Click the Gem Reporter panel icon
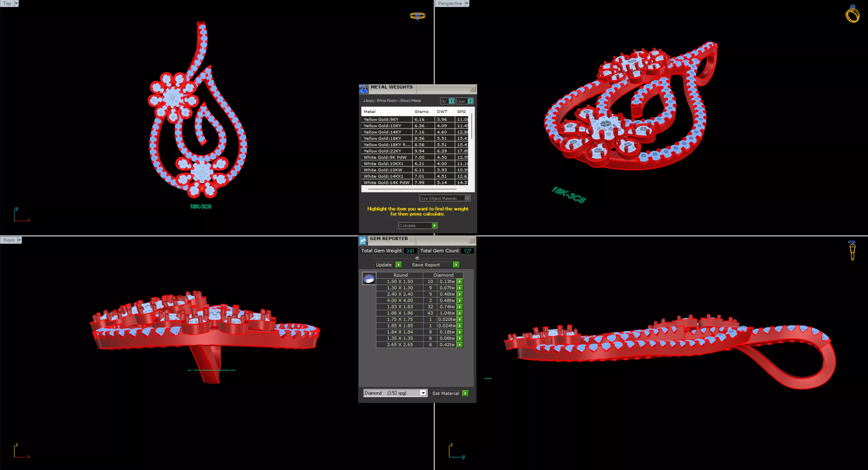The image size is (868, 470). coord(363,240)
